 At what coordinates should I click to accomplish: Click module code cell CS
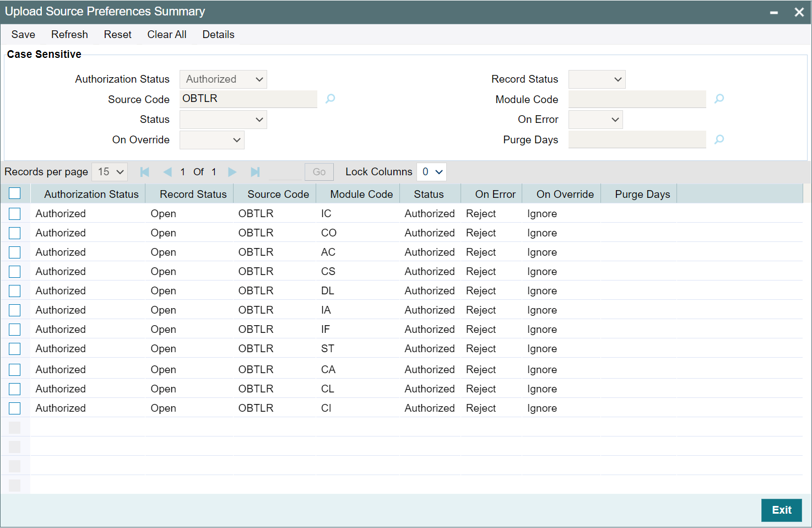(x=328, y=271)
